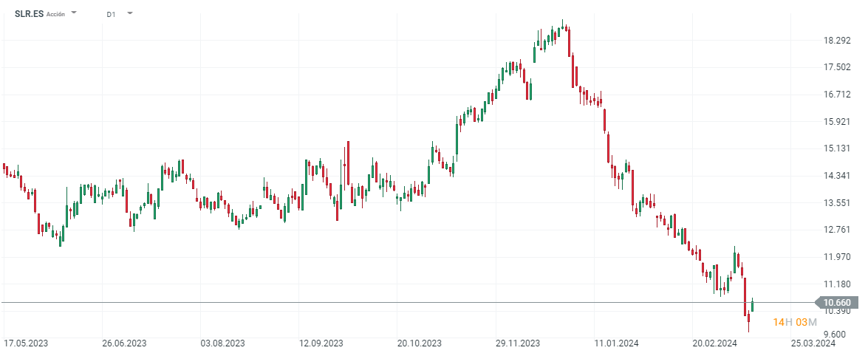
Task: Click the 26.06.2023 date axis label
Action: (x=124, y=343)
